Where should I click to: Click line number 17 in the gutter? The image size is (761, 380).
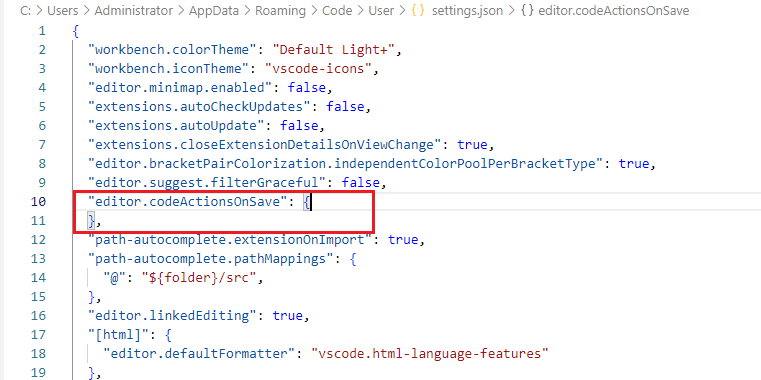[38, 335]
